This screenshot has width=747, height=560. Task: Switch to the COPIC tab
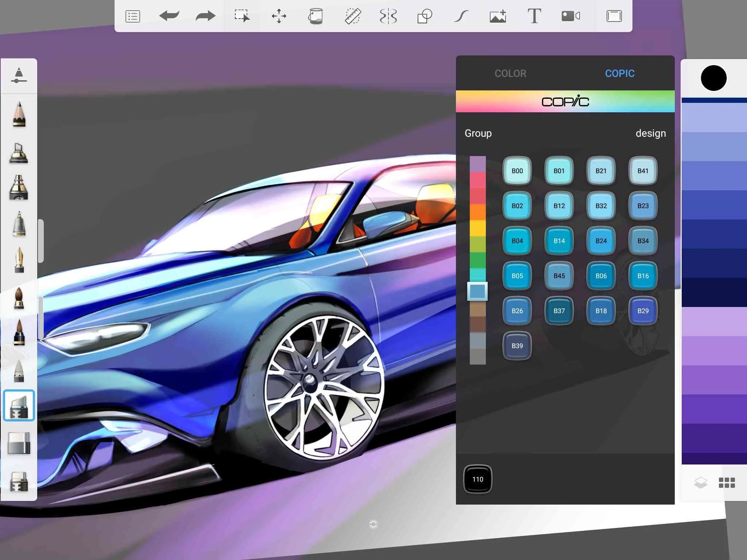[620, 74]
